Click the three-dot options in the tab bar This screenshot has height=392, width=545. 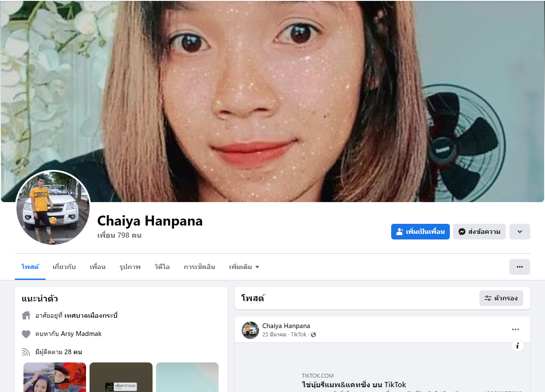point(519,267)
